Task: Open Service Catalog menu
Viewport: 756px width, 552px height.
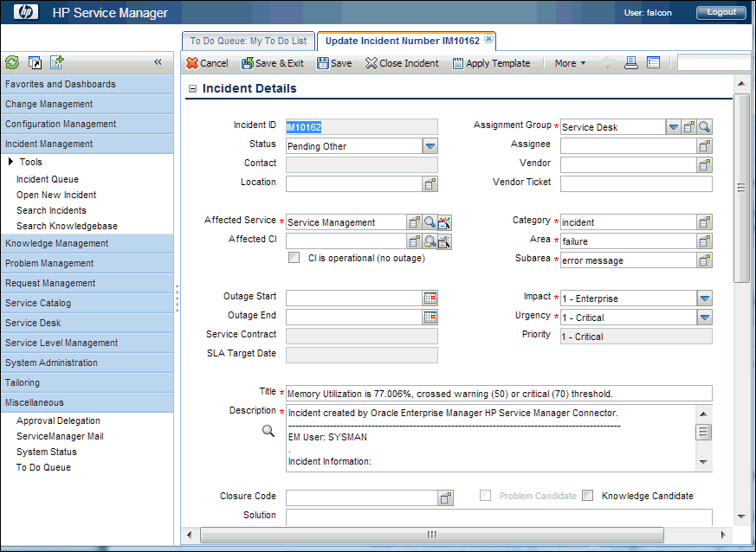Action: pos(87,303)
